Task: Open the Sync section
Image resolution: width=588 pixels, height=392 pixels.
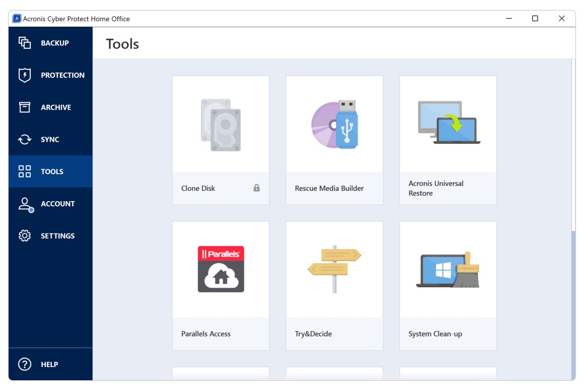Action: (50, 139)
